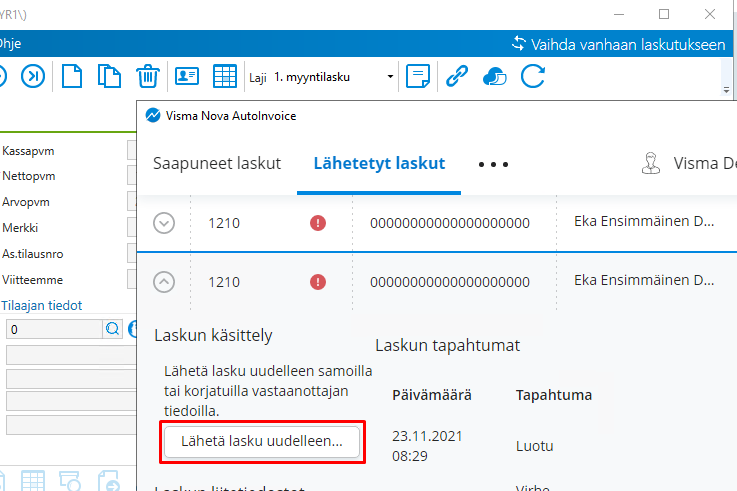
Task: Click Eka Ensimmäinen D... in first row
Action: coord(644,221)
